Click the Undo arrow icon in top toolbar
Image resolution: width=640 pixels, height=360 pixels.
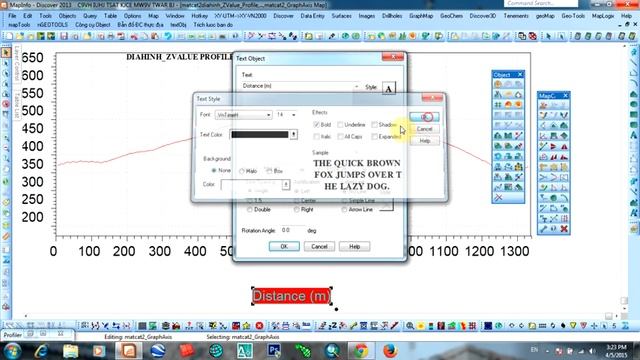tap(168, 36)
